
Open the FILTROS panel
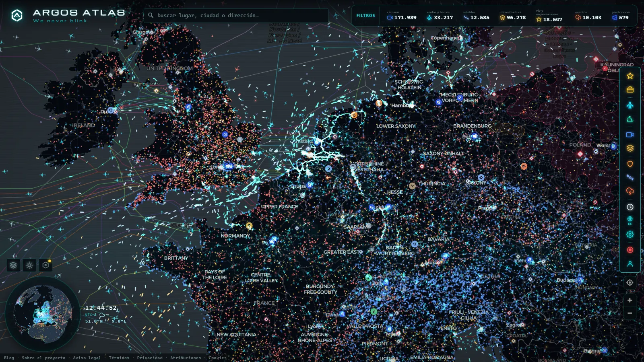(x=365, y=16)
